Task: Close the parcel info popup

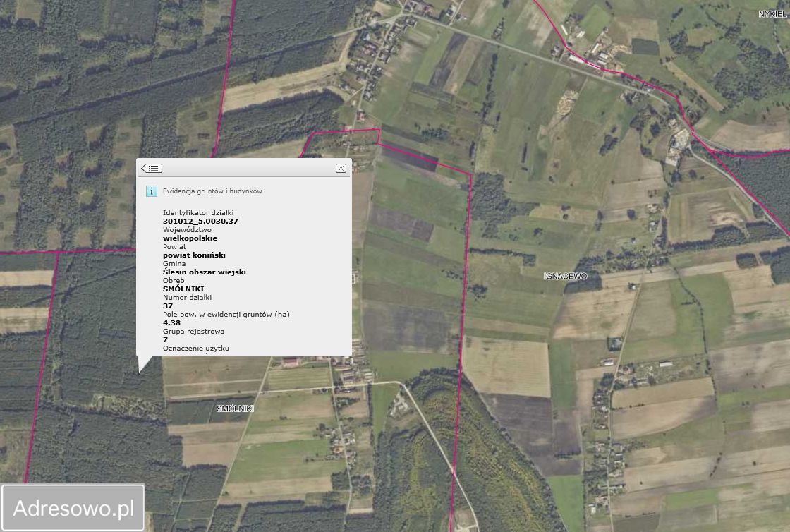Action: pyautogui.click(x=341, y=168)
